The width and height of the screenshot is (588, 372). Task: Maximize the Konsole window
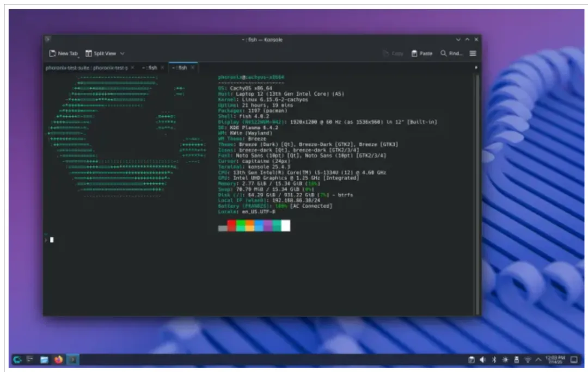pyautogui.click(x=467, y=39)
